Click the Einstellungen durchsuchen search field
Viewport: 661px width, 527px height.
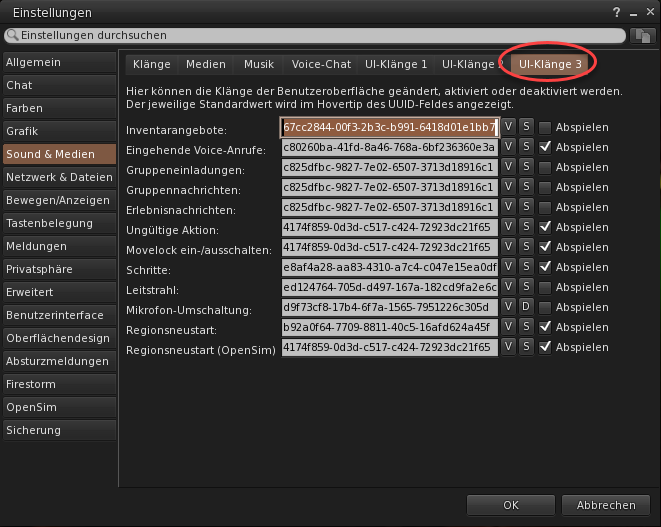point(315,35)
